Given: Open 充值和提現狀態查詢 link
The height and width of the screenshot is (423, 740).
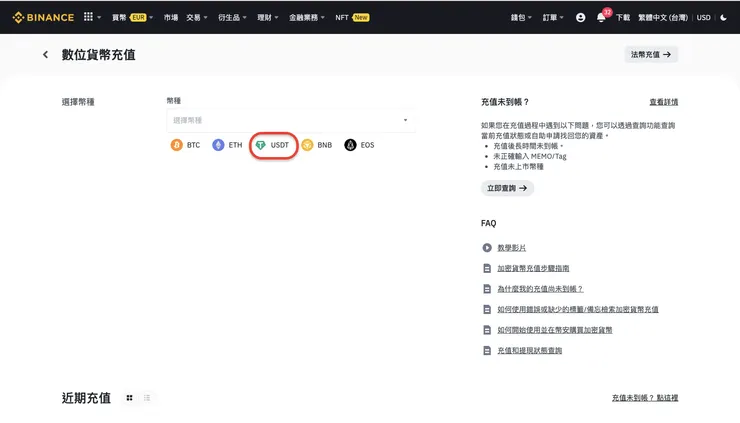Looking at the screenshot, I should tap(530, 350).
